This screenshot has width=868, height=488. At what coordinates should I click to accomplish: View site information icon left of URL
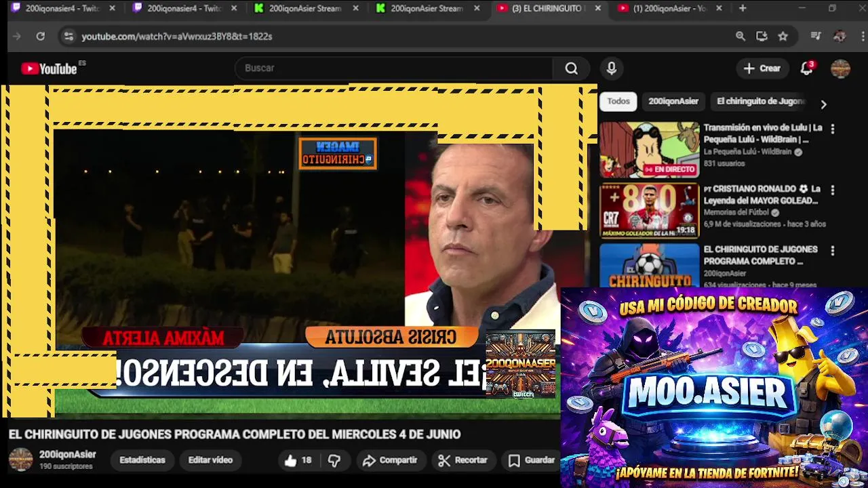(x=68, y=36)
